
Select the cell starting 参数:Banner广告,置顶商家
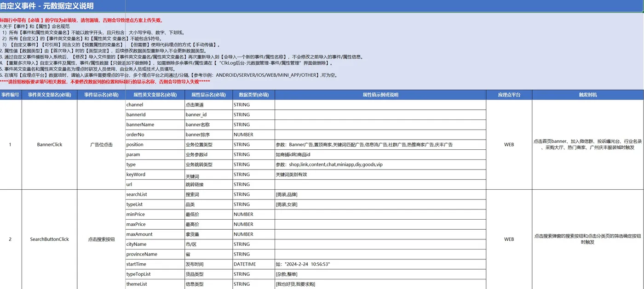(380, 145)
